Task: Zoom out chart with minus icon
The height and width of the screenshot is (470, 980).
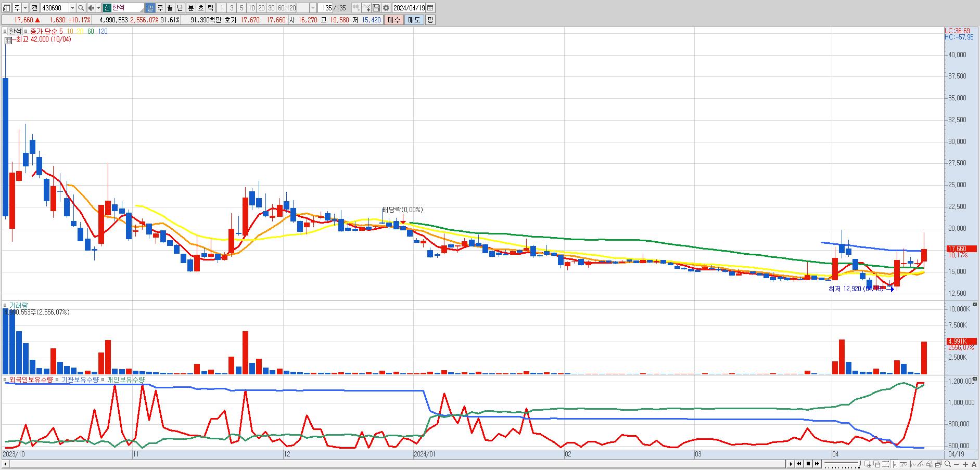Action: pyautogui.click(x=957, y=464)
